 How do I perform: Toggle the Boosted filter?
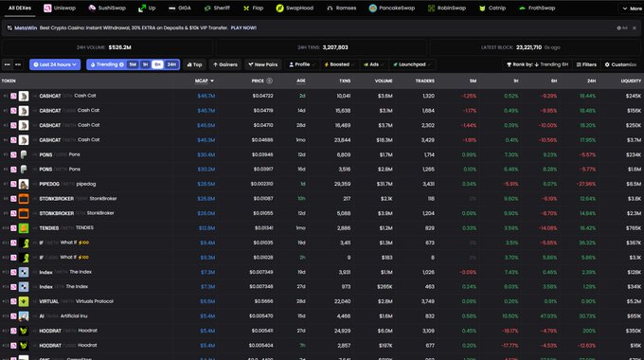(x=339, y=64)
